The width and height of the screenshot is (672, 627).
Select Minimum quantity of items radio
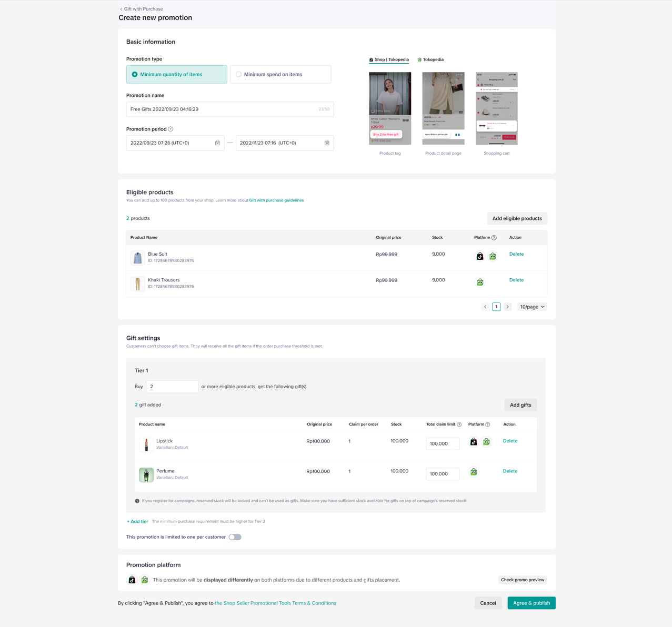177,74
